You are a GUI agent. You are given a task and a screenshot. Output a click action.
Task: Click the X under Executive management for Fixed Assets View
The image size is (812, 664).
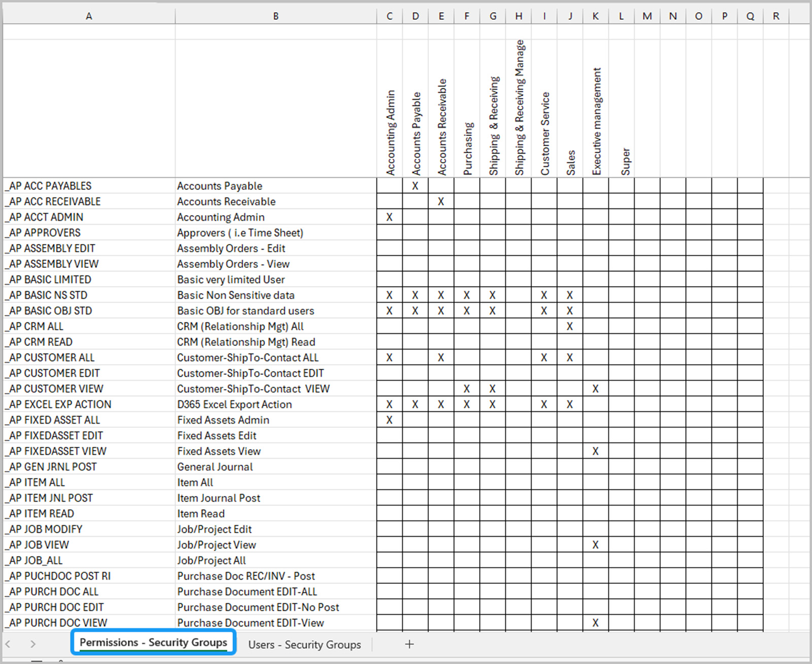595,451
